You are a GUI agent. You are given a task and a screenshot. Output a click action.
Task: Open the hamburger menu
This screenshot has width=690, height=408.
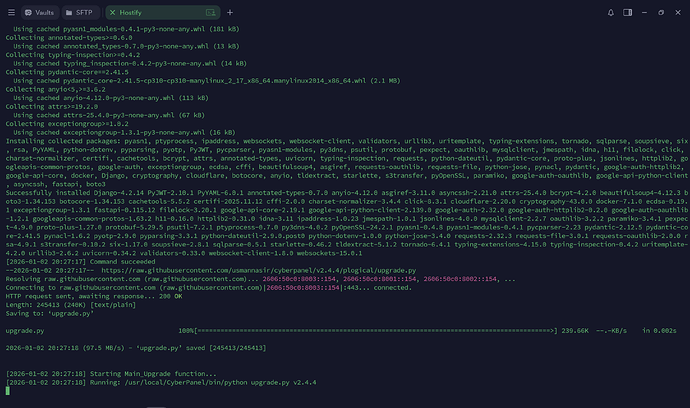click(x=11, y=10)
